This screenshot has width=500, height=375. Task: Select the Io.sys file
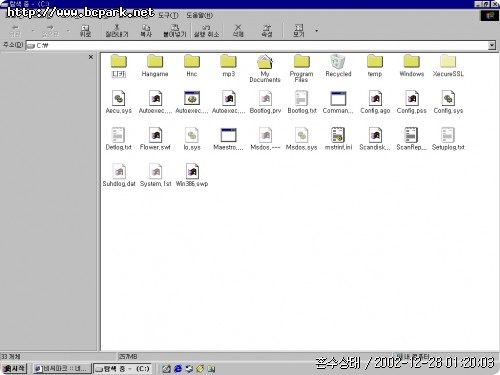[192, 139]
